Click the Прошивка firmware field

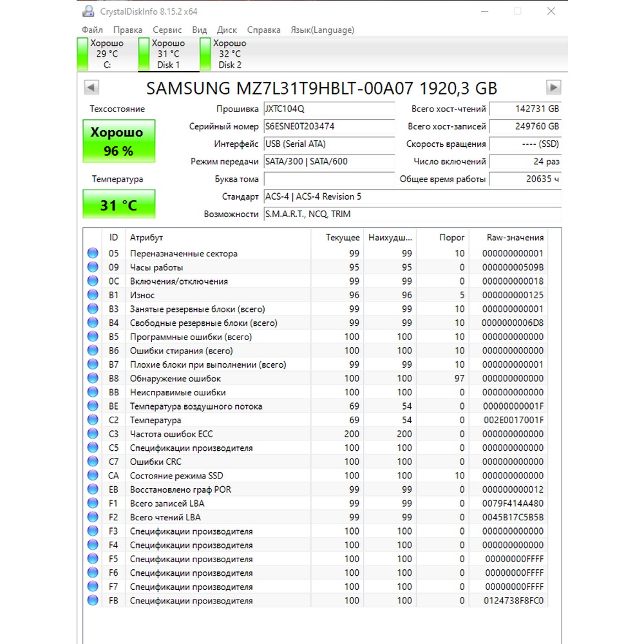tap(329, 109)
